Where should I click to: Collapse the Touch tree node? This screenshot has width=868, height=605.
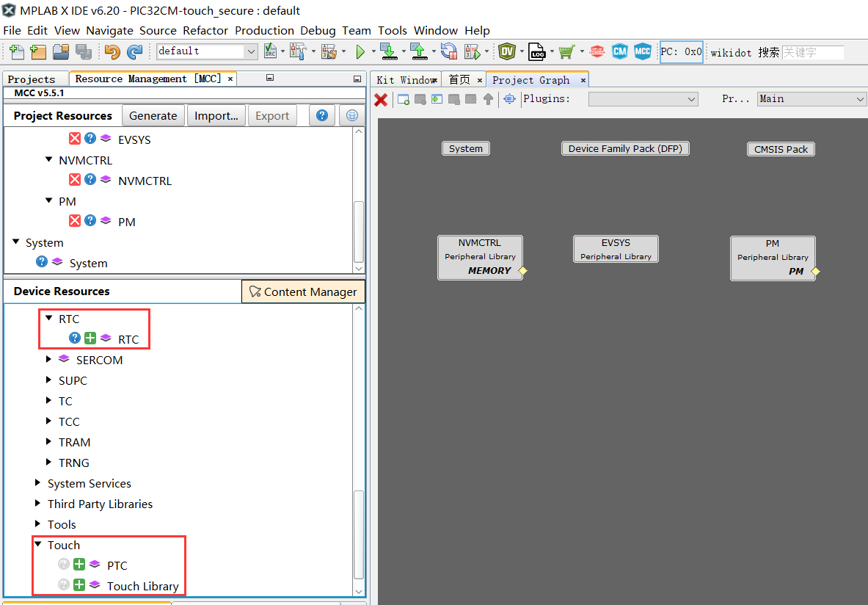click(x=37, y=544)
